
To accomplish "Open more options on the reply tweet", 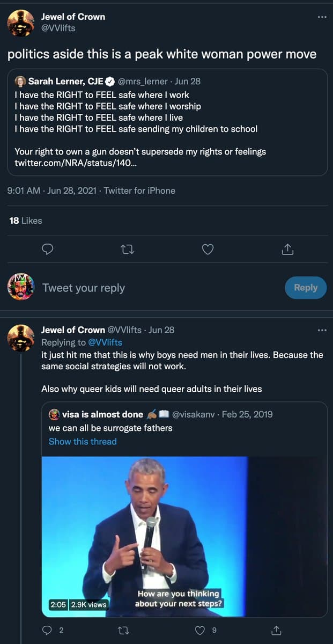I will (x=322, y=330).
